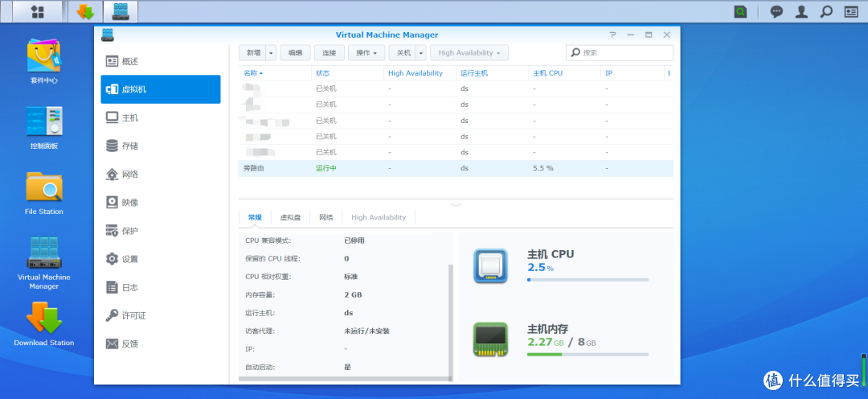Open 存储 section in the sidebar
The image size is (868, 399).
click(161, 146)
